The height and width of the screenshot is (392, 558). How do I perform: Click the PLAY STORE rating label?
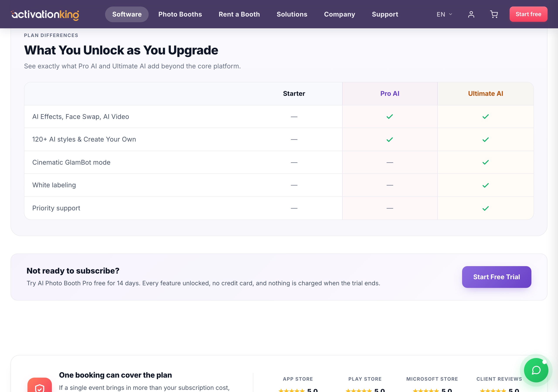tap(365, 379)
